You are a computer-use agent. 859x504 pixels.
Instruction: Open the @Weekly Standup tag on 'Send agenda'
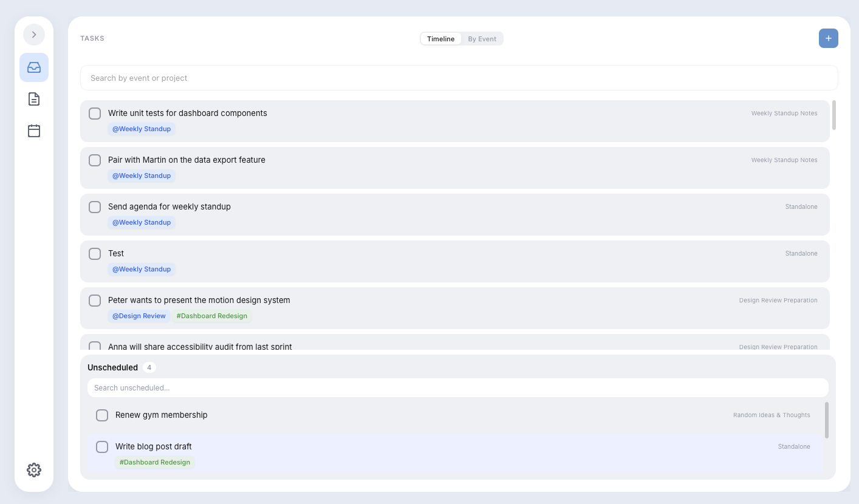pos(142,222)
